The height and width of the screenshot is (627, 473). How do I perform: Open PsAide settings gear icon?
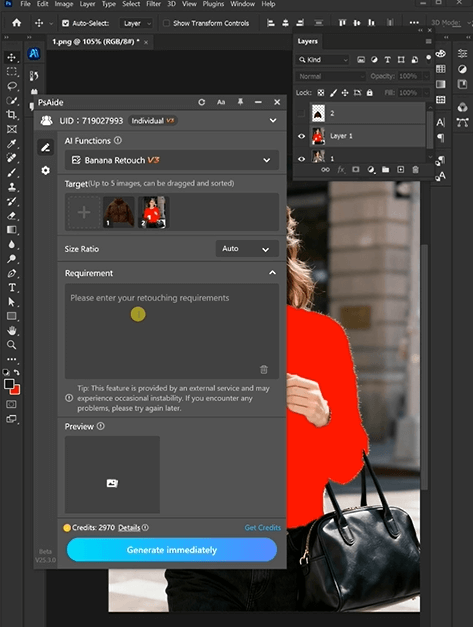coord(46,171)
